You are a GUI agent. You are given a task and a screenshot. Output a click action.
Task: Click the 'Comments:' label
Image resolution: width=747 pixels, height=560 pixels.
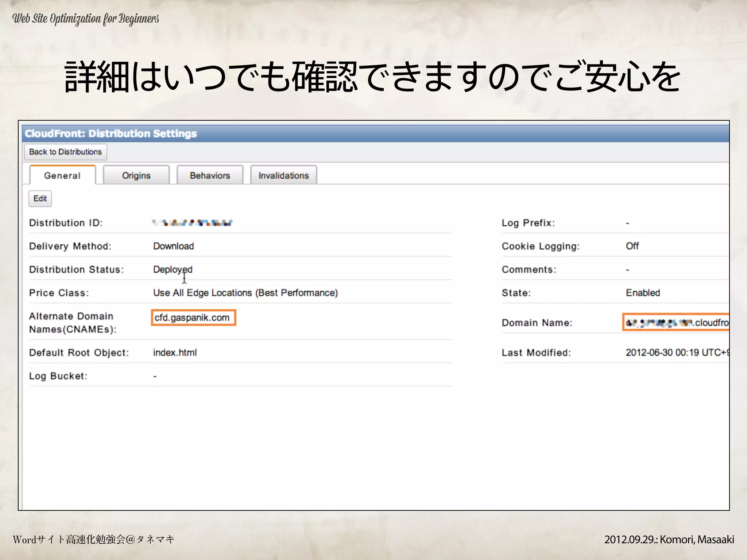point(529,269)
